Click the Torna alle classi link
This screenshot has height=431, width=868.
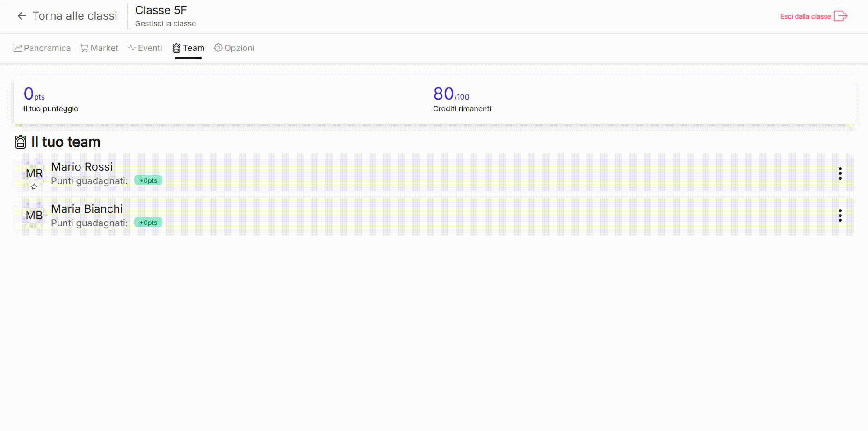pyautogui.click(x=75, y=16)
